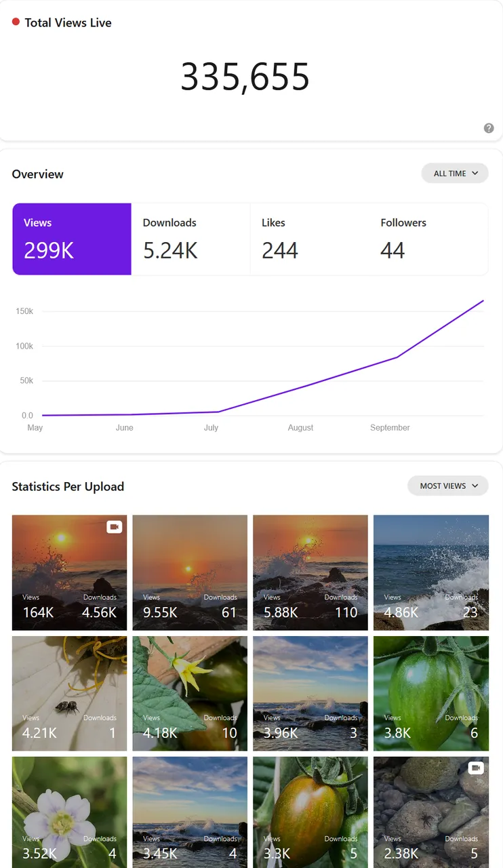Show the Likes statistics tab

(309, 239)
